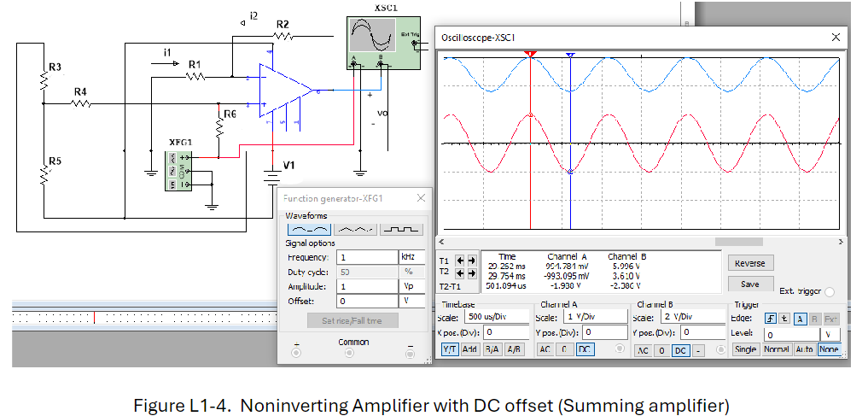Set Channel A coupling to DC
Viewport: 868px width, 416px height.
point(584,349)
